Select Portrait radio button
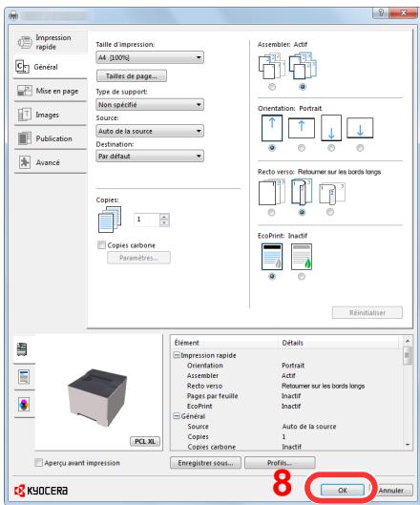420x505 pixels. point(272,148)
